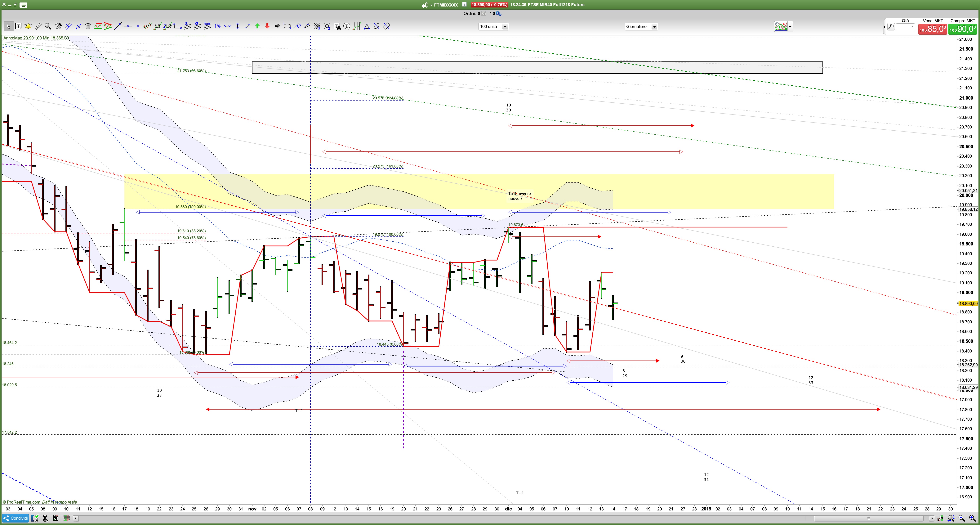
Task: Activate the magnifying glass zoom tool
Action: click(x=48, y=26)
